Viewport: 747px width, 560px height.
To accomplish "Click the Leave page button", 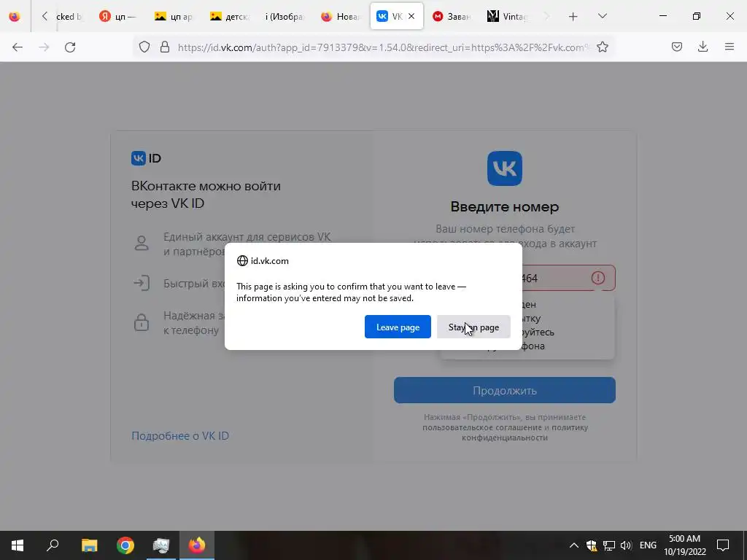I will pos(398,327).
